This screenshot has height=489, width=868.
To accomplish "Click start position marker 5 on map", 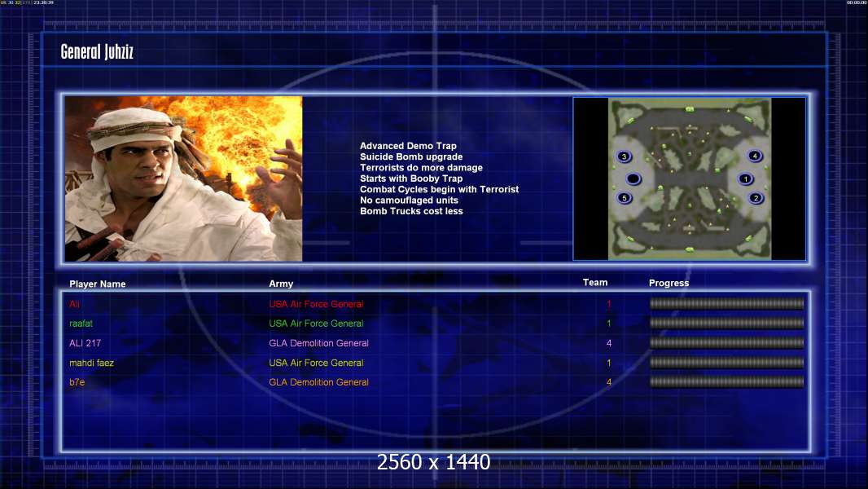I will tap(625, 198).
